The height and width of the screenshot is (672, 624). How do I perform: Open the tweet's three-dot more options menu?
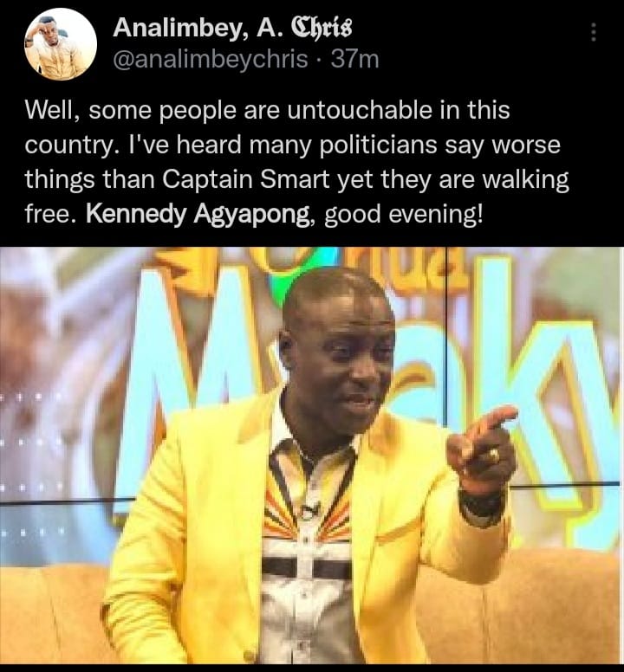coord(594,32)
